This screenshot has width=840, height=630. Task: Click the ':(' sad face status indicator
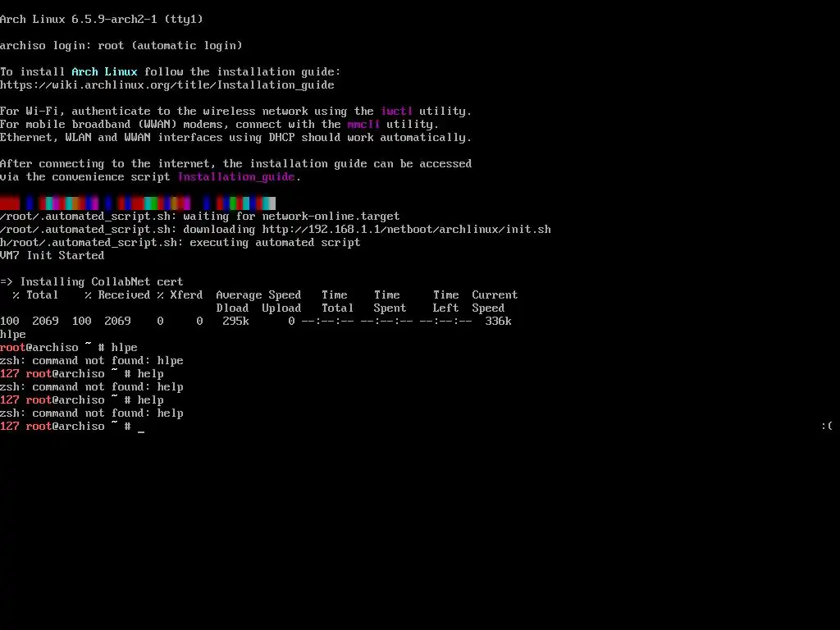coord(827,426)
